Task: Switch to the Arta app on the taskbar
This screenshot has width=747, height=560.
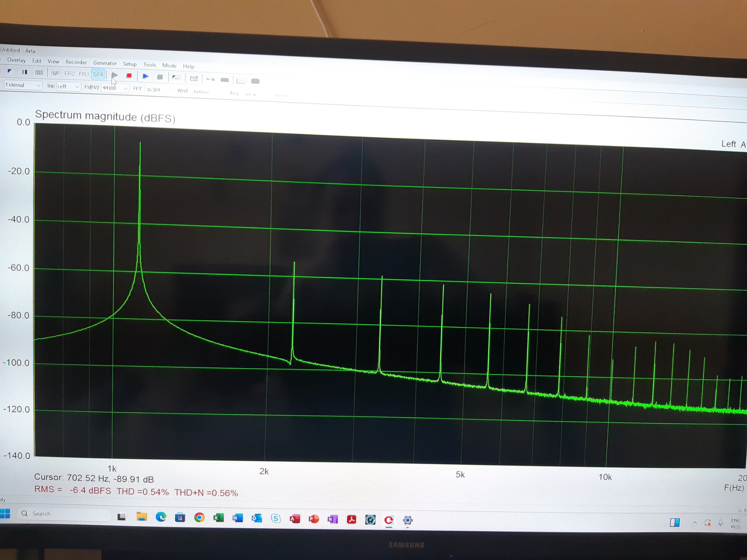Action: [x=389, y=520]
